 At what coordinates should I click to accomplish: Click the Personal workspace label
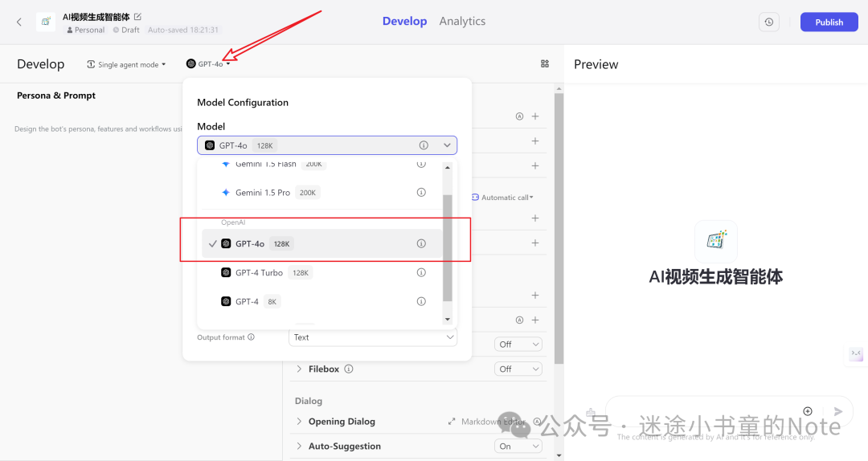pyautogui.click(x=86, y=30)
